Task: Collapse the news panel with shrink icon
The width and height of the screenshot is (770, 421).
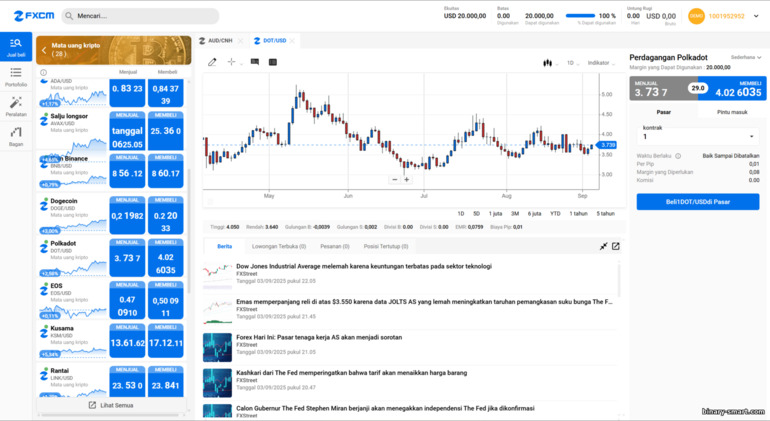Action: [x=604, y=246]
